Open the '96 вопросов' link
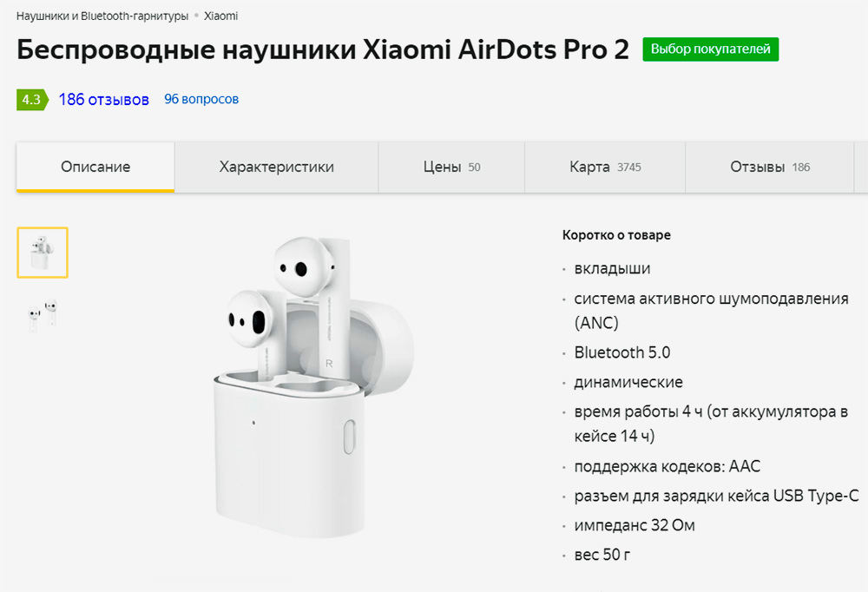This screenshot has height=592, width=868. pyautogui.click(x=201, y=99)
